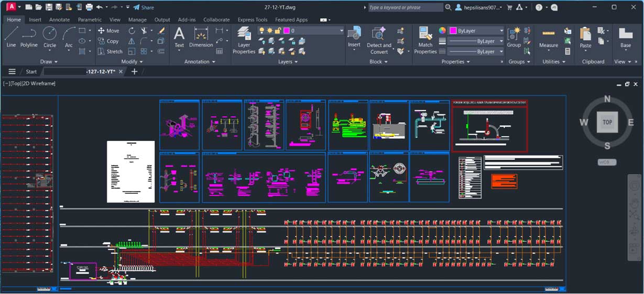
Task: Open the Layer Properties panel
Action: [244, 40]
